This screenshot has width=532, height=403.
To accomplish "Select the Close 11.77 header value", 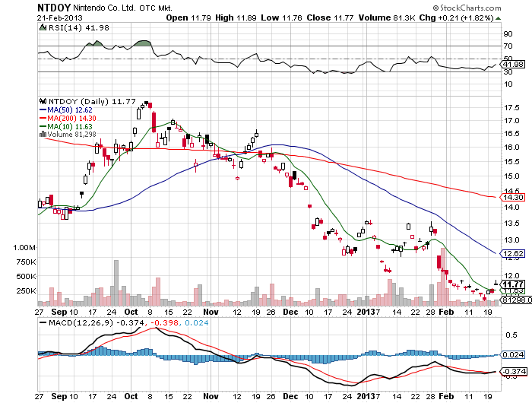I will 330,17.
